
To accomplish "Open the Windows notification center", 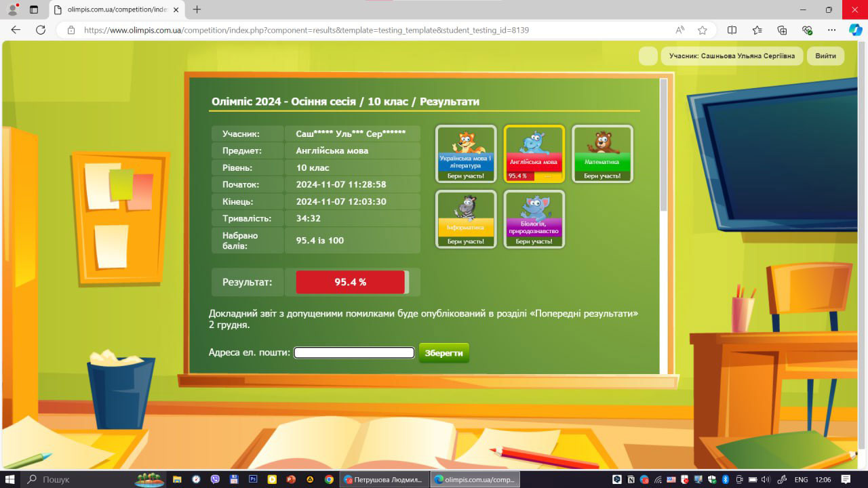I will [x=846, y=479].
